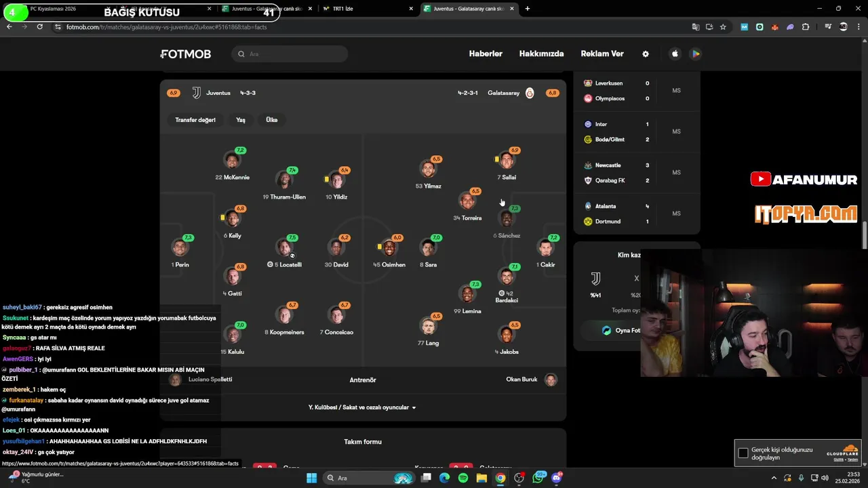Open the Atalanta vs Dortmund match
868x488 pixels.
pos(636,213)
